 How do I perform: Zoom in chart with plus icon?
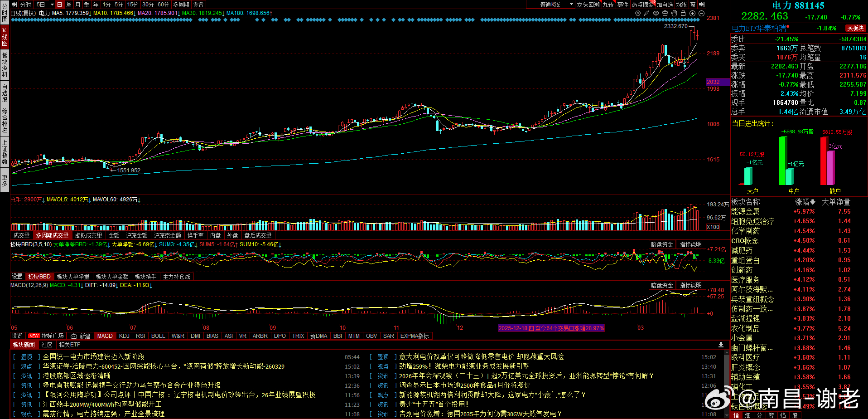click(x=692, y=13)
